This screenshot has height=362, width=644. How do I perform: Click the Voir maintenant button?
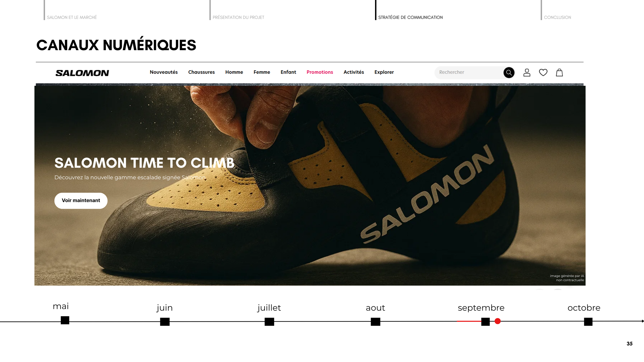pyautogui.click(x=81, y=201)
